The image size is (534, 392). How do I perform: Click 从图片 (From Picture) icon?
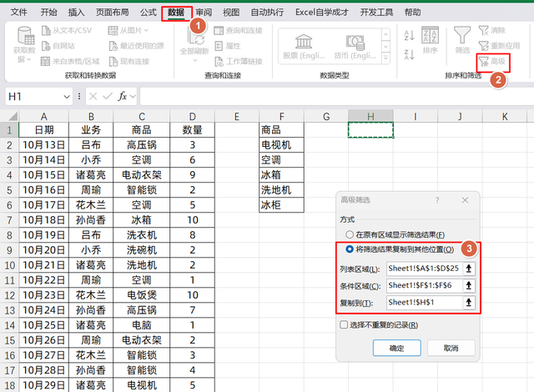(113, 31)
